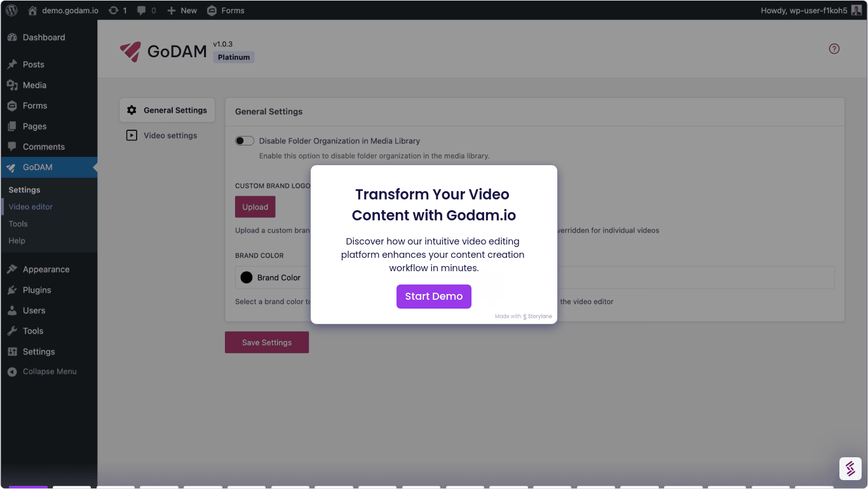The width and height of the screenshot is (868, 489).
Task: Open the Video editor submenu item
Action: coord(31,206)
